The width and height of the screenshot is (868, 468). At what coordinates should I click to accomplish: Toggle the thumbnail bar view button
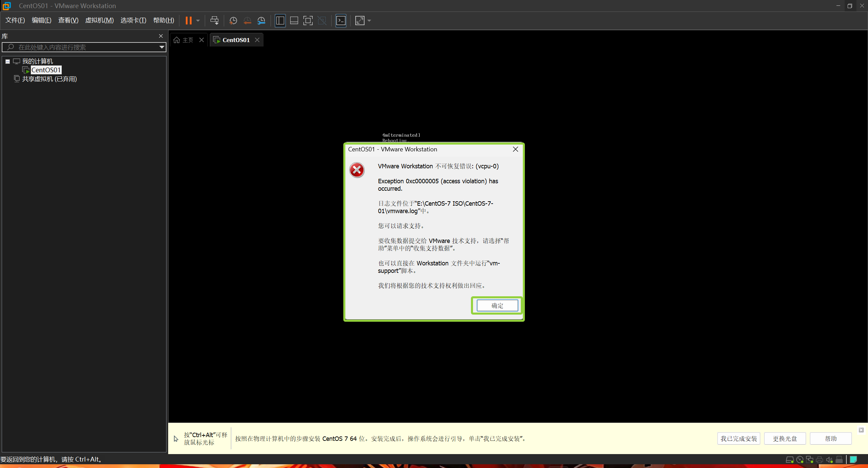[x=294, y=21]
